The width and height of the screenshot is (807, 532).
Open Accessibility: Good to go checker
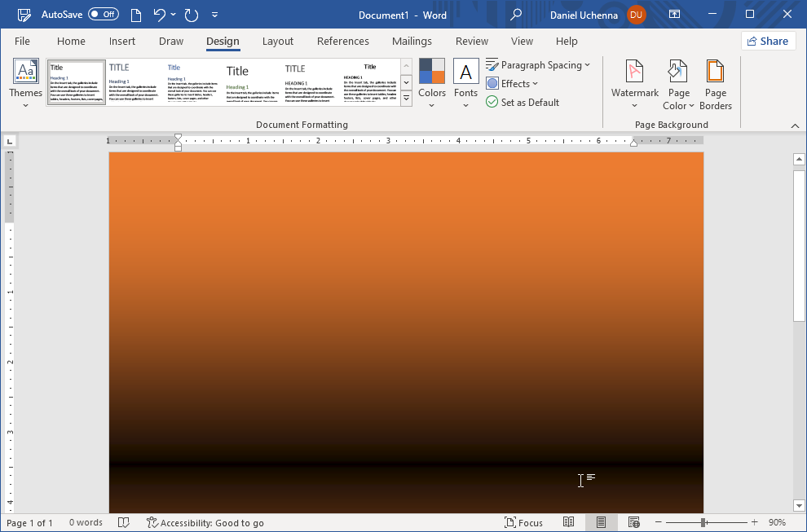(x=205, y=522)
